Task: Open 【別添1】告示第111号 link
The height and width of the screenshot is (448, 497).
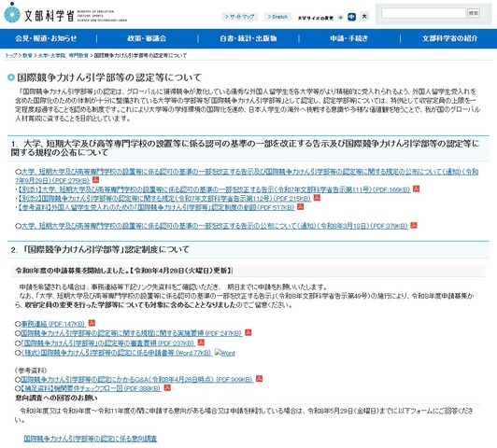Action: click(214, 189)
